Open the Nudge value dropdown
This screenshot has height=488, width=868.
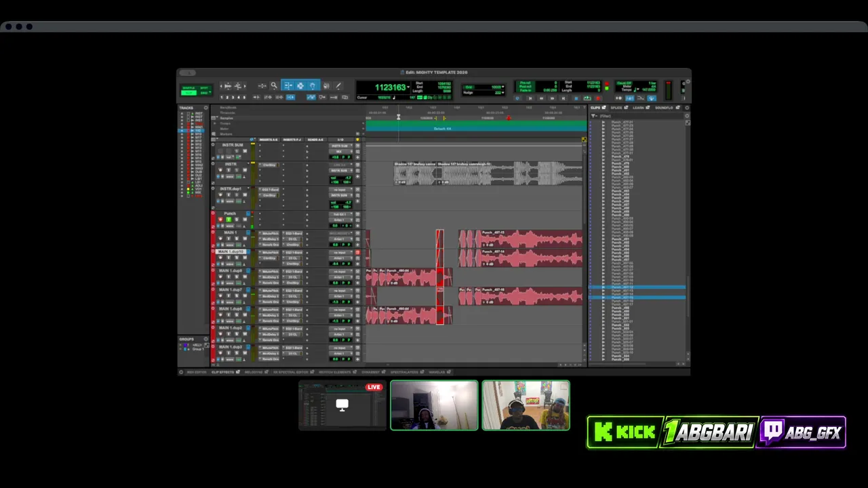tap(503, 93)
